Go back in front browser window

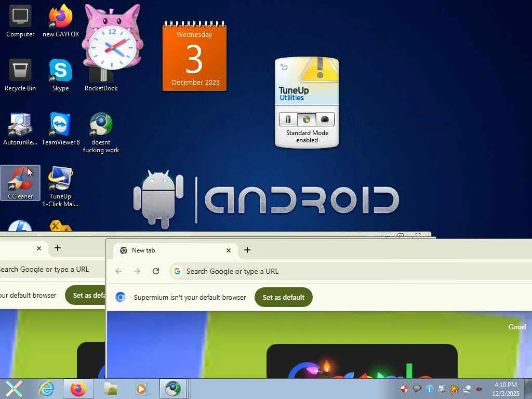pyautogui.click(x=118, y=271)
